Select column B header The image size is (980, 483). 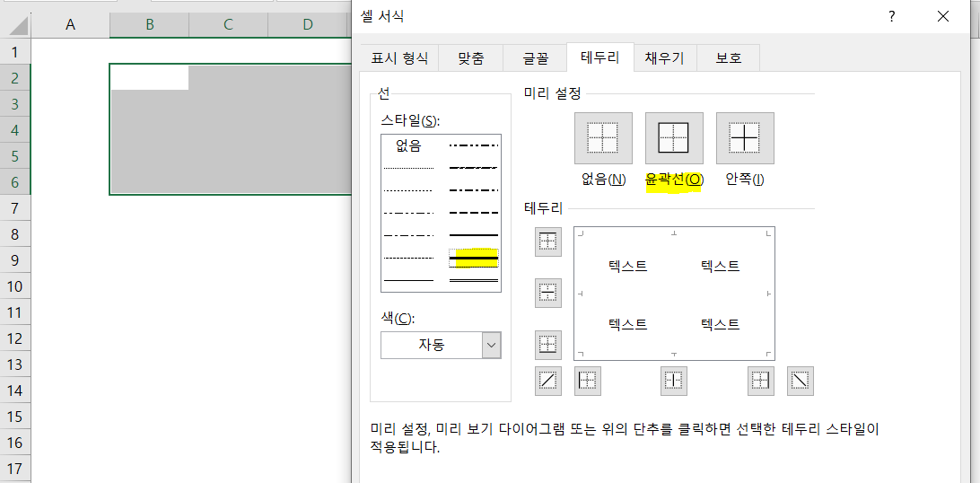[149, 24]
